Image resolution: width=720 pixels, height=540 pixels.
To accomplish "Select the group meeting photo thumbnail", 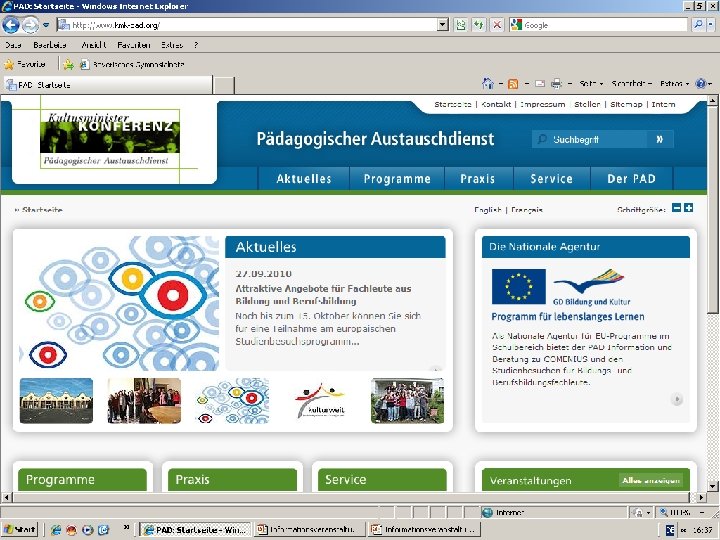I will click(x=144, y=400).
